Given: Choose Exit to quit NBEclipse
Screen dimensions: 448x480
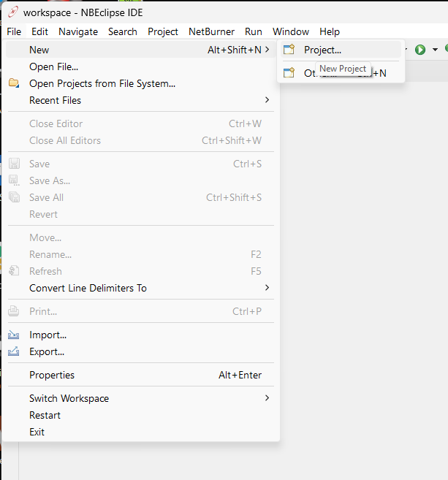Looking at the screenshot, I should pos(37,432).
